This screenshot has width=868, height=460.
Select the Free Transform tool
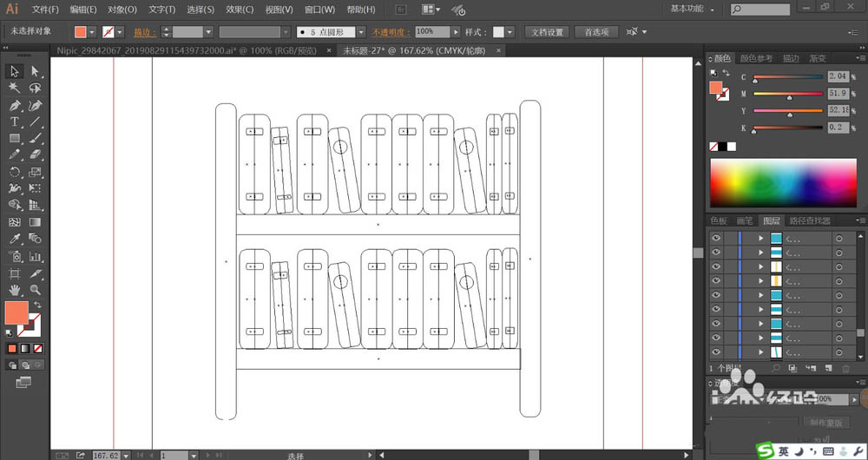coord(35,188)
